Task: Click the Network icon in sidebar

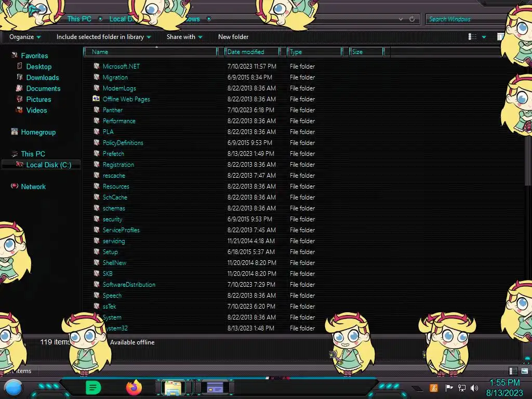Action: coord(14,186)
